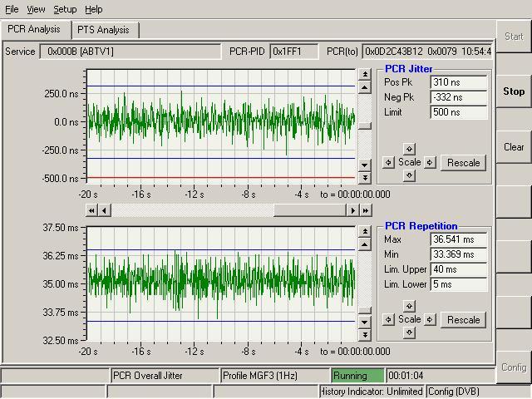Click PCR Jitter scale left arrow

388,162
